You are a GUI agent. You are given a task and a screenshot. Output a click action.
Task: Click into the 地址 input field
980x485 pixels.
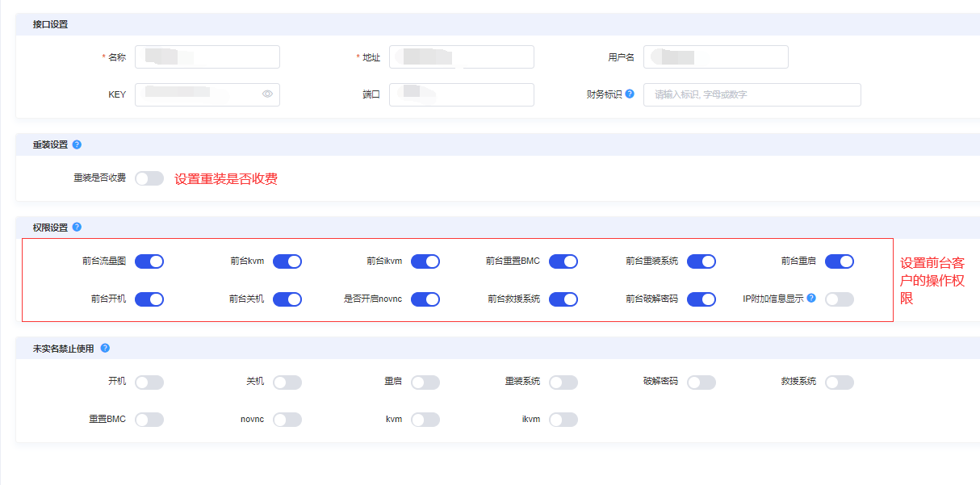click(x=462, y=57)
